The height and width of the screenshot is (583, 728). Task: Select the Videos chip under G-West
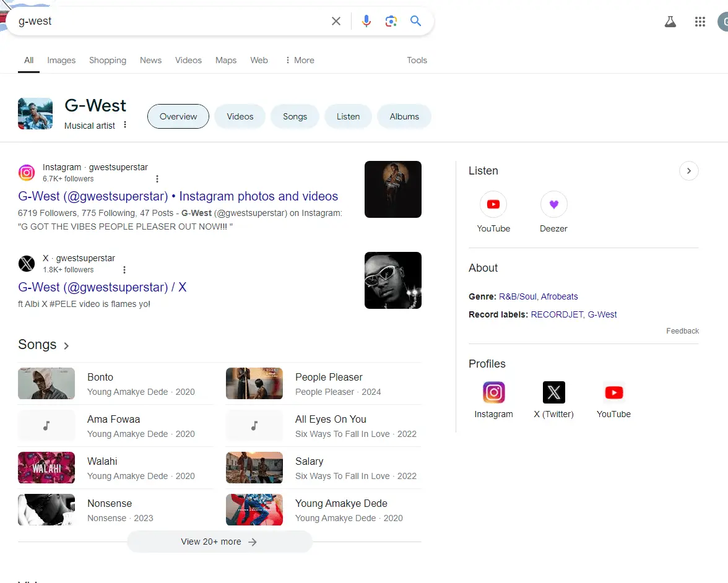click(x=240, y=116)
